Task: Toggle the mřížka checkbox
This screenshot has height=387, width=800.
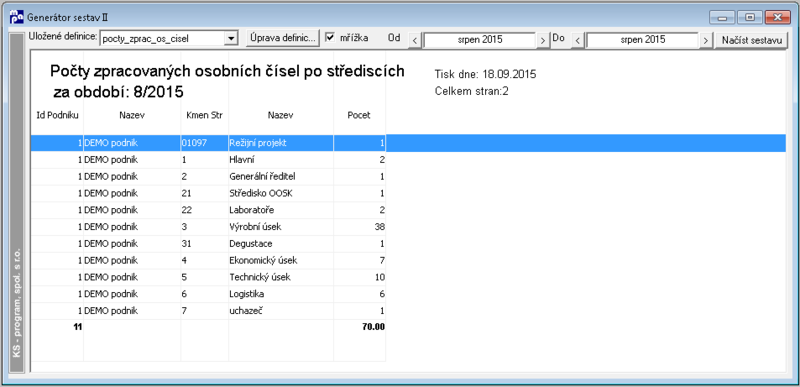Action: [x=331, y=38]
